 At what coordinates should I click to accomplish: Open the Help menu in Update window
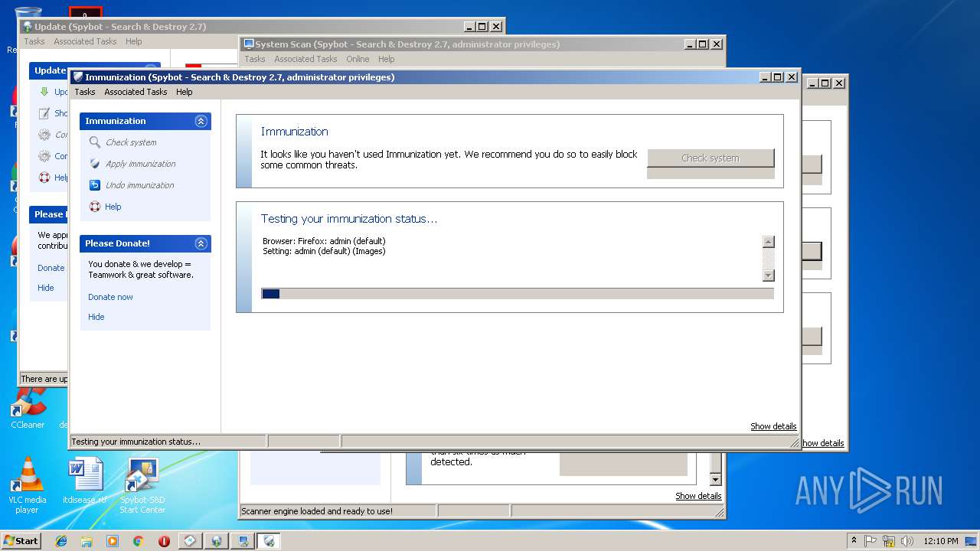coord(134,41)
